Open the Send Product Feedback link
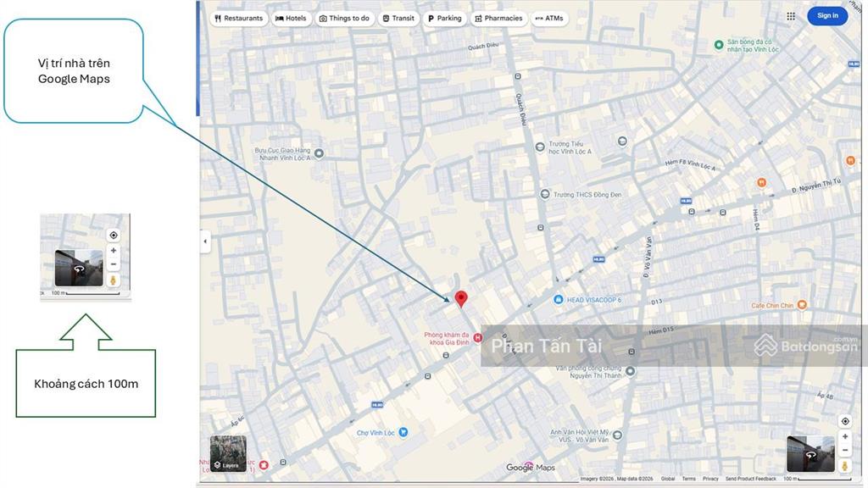 [750, 479]
